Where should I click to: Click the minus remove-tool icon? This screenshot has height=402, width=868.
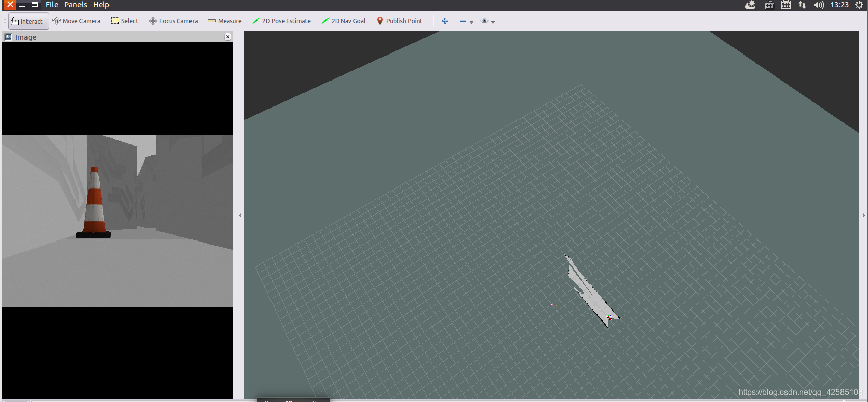[x=463, y=21]
